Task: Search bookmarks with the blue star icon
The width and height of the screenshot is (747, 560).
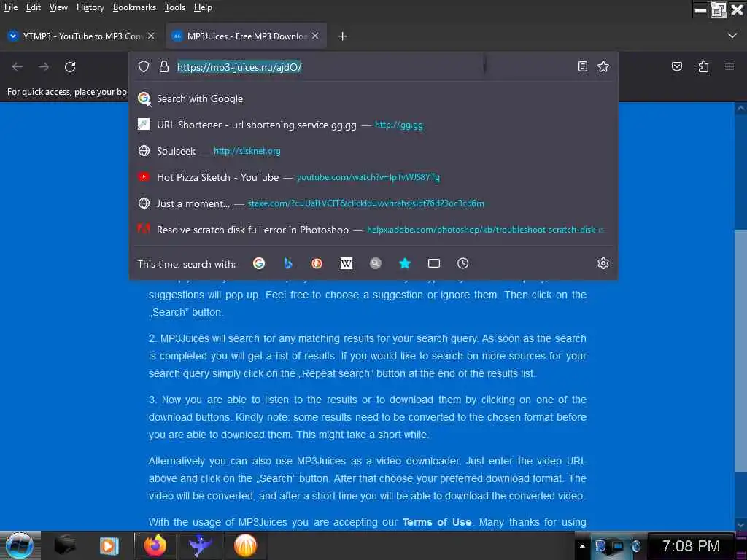Action: tap(405, 263)
